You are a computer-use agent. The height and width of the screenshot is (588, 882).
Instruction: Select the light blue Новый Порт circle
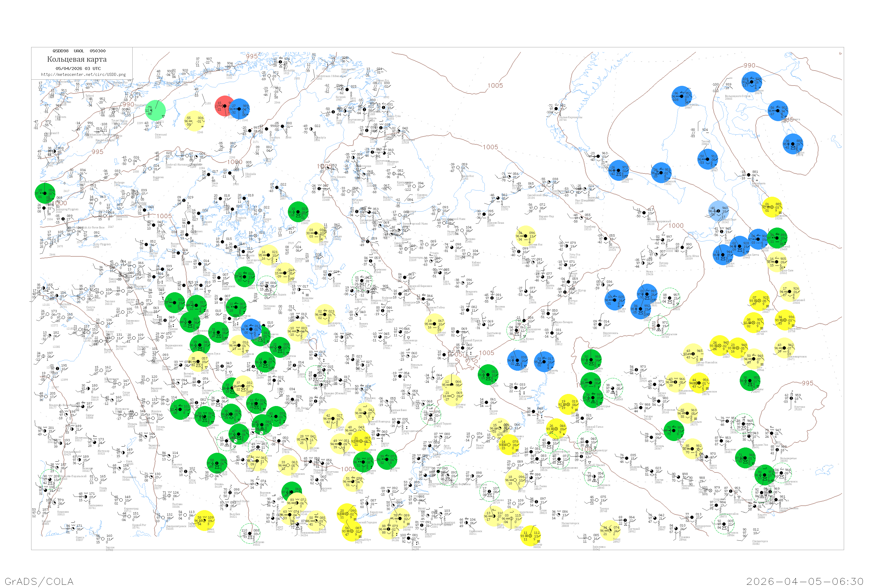718,211
